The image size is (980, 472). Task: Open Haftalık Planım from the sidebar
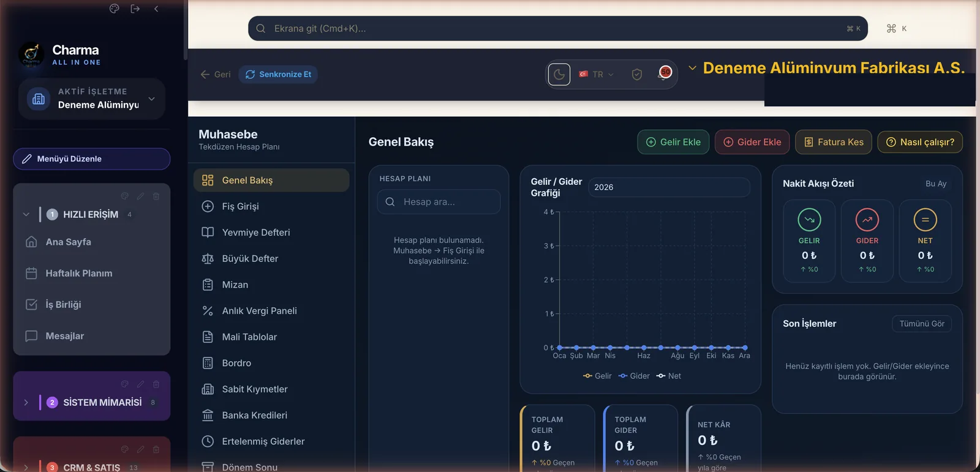[92, 273]
